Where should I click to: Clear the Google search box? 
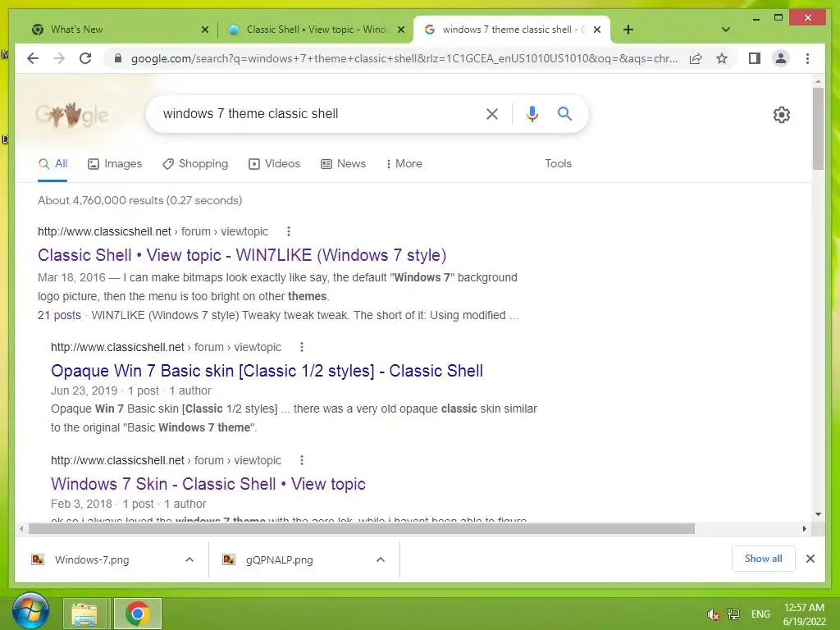pyautogui.click(x=492, y=113)
